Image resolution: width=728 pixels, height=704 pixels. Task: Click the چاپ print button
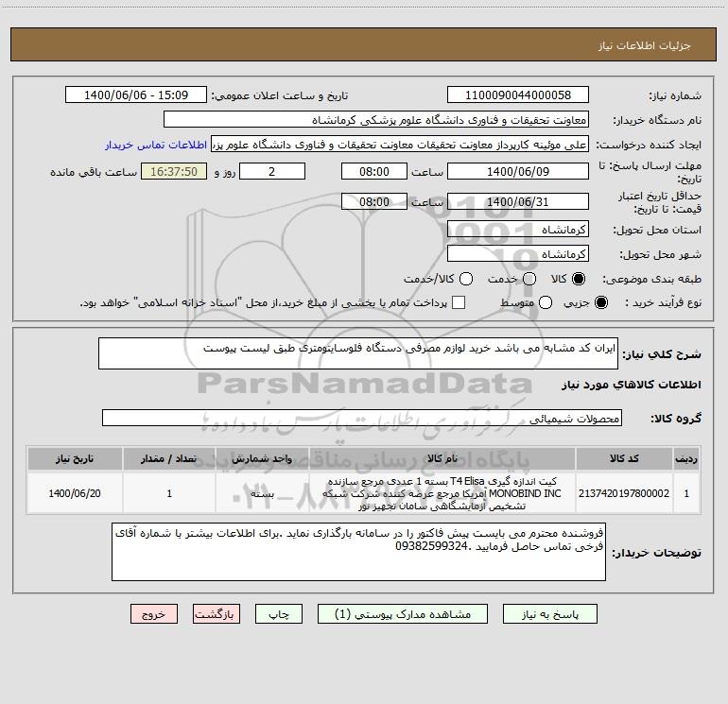[279, 614]
